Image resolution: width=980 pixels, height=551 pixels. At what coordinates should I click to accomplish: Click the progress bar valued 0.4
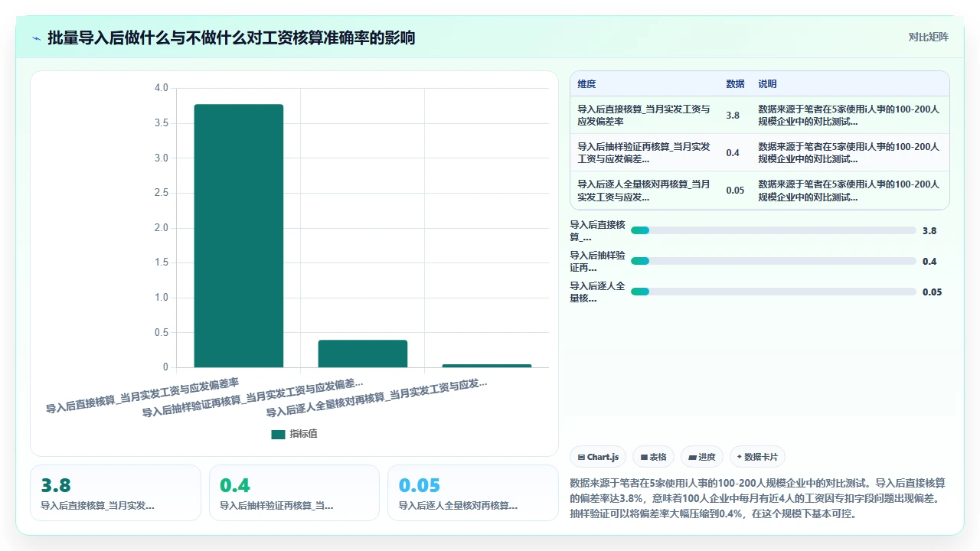tap(773, 261)
